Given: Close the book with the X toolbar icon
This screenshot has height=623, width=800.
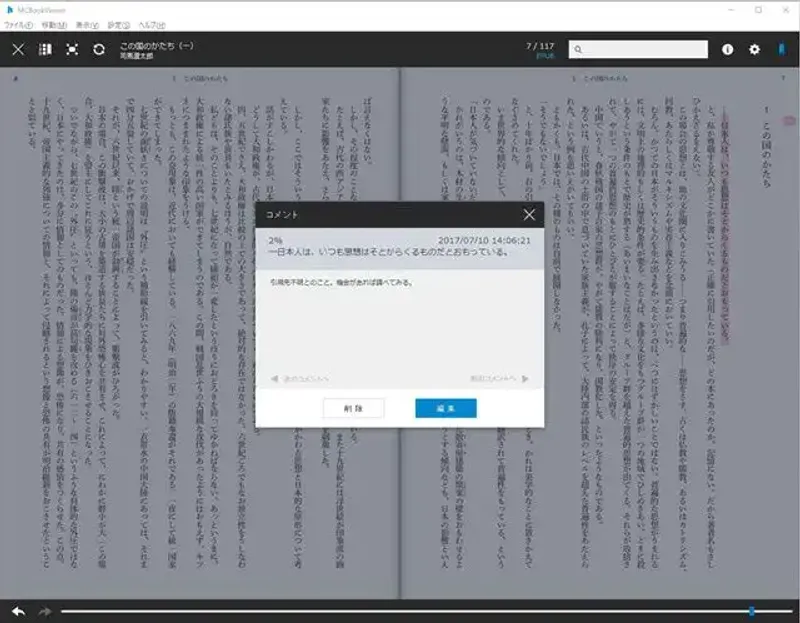Looking at the screenshot, I should [17, 49].
